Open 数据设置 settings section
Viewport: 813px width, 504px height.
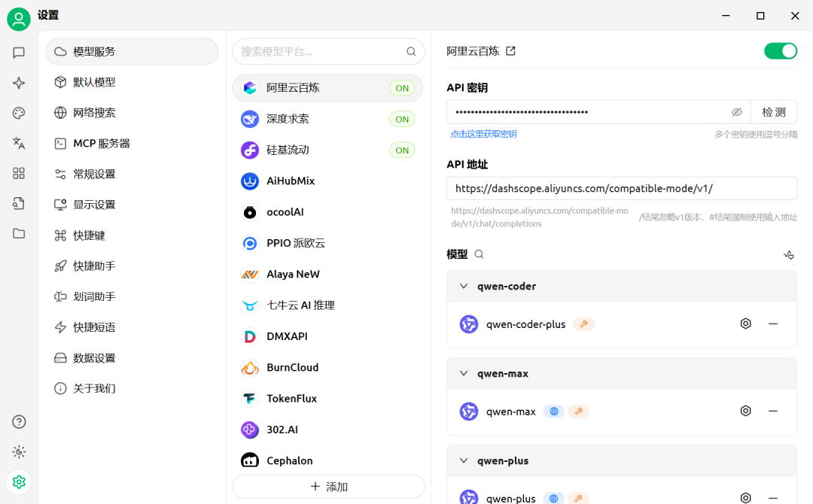tap(132, 357)
